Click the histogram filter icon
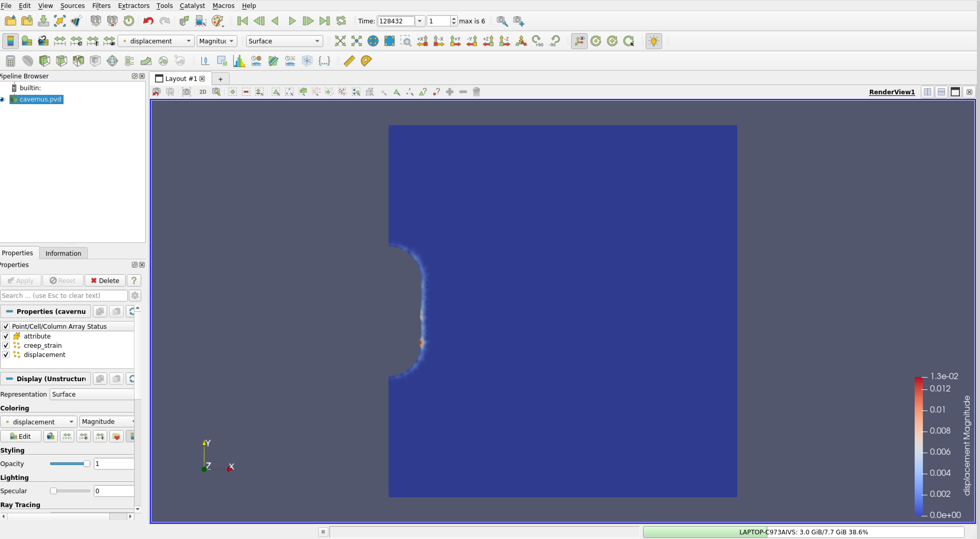Image resolution: width=980 pixels, height=539 pixels. pos(239,61)
